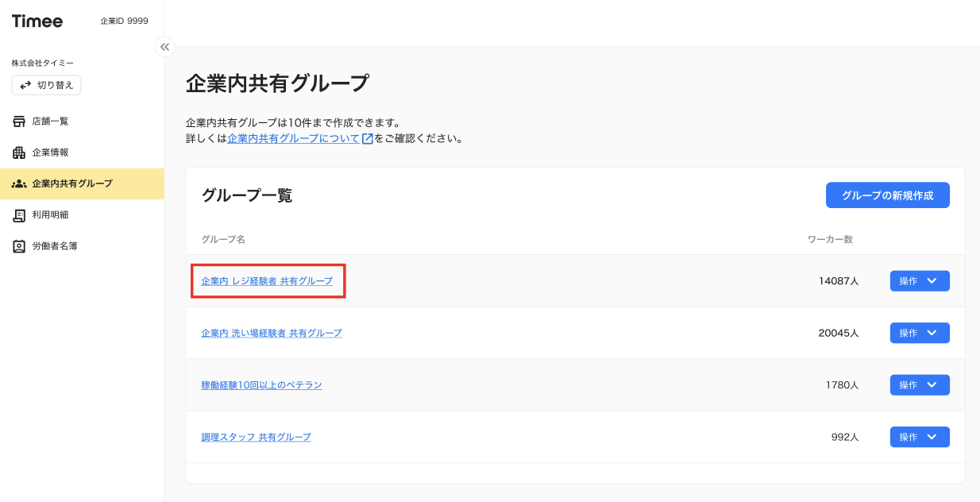Click the 企業内共有グループ page title

coord(277,83)
